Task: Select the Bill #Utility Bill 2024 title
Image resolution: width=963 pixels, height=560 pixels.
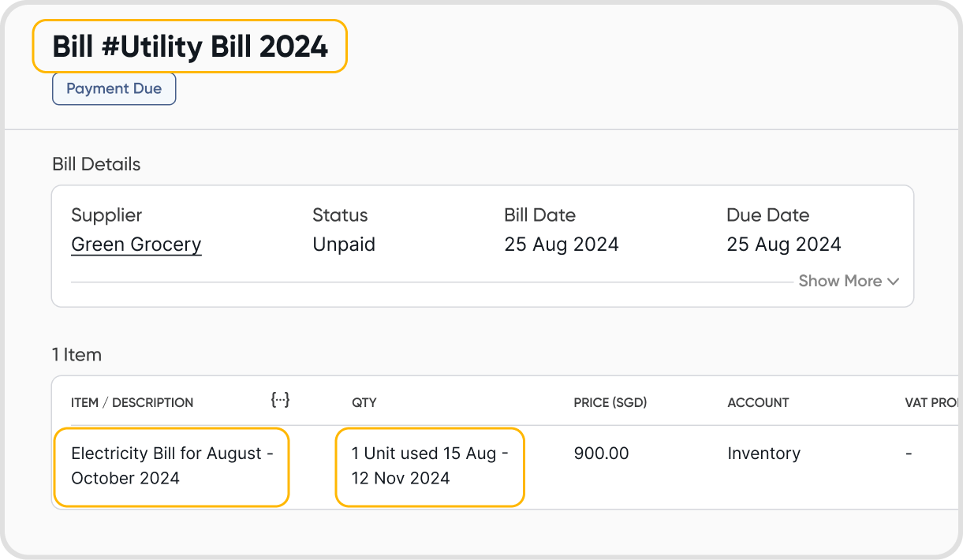Action: pyautogui.click(x=190, y=47)
